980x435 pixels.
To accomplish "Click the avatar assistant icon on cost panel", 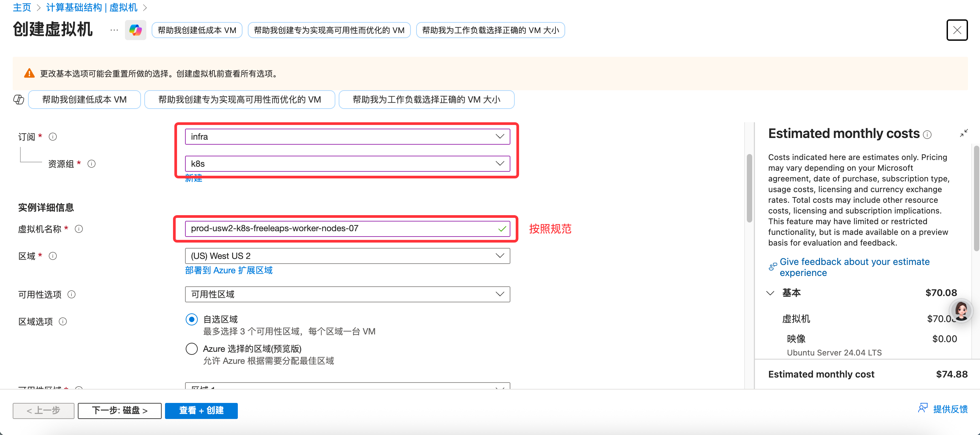I will click(961, 311).
